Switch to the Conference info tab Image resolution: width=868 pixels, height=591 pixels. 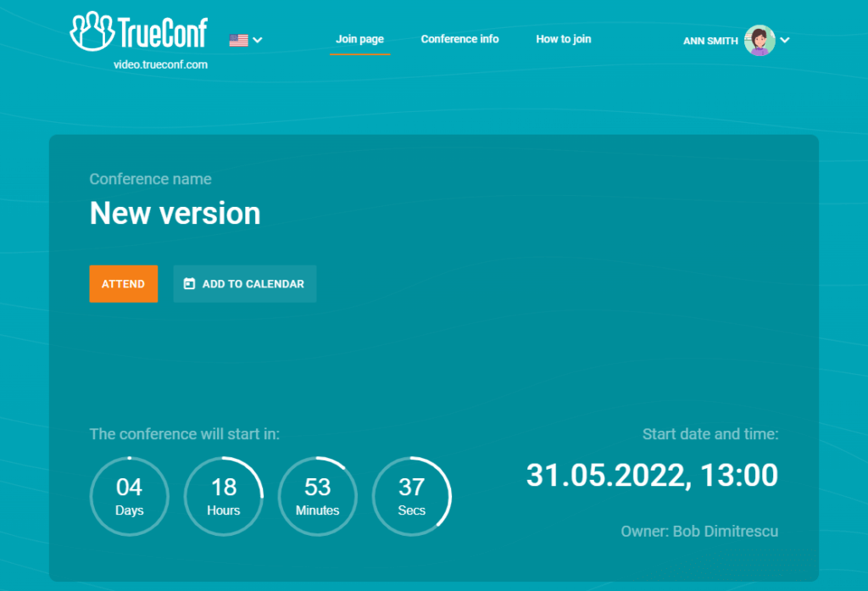tap(459, 39)
